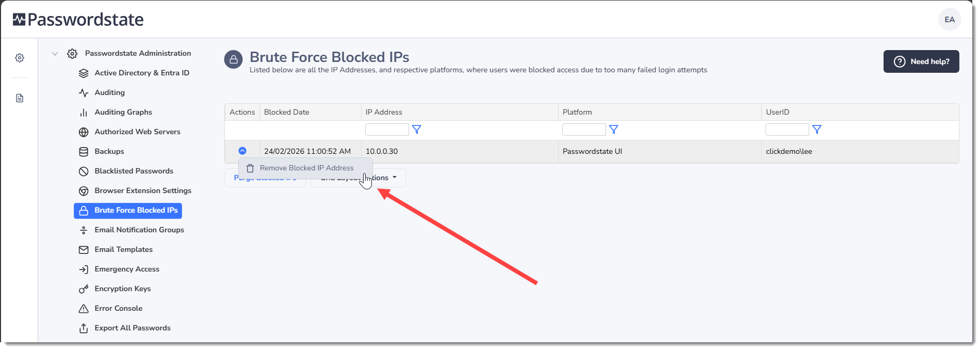980x350 pixels.
Task: Click the Authorized Web Servers globe icon
Action: click(x=84, y=132)
